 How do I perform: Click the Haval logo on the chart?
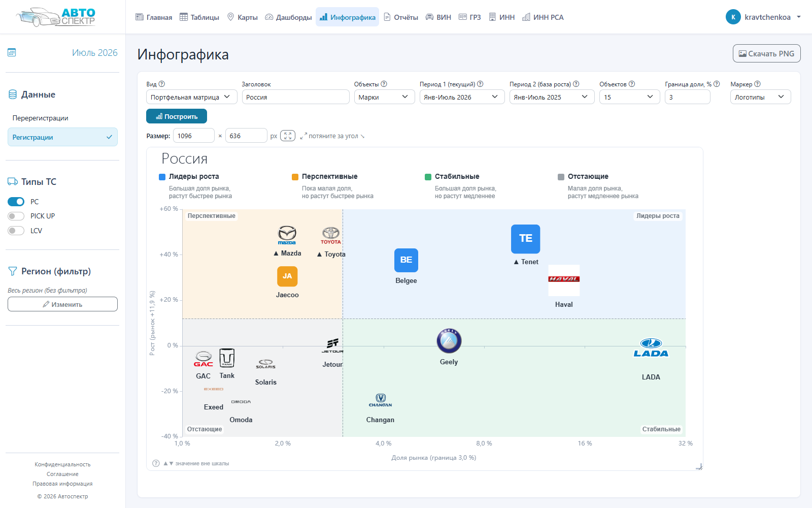[564, 280]
